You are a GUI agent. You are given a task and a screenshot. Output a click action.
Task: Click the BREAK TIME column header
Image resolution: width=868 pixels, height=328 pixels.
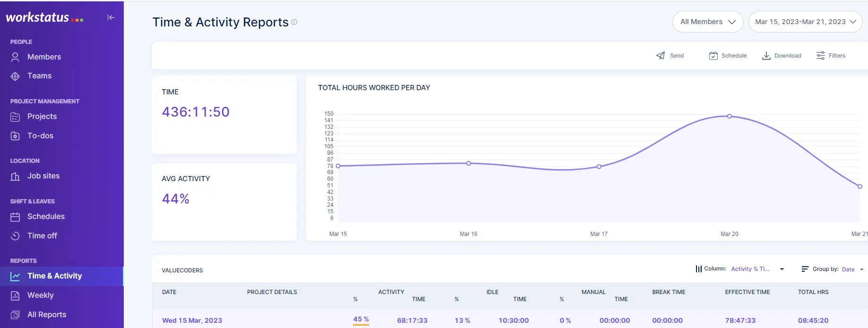tap(669, 292)
